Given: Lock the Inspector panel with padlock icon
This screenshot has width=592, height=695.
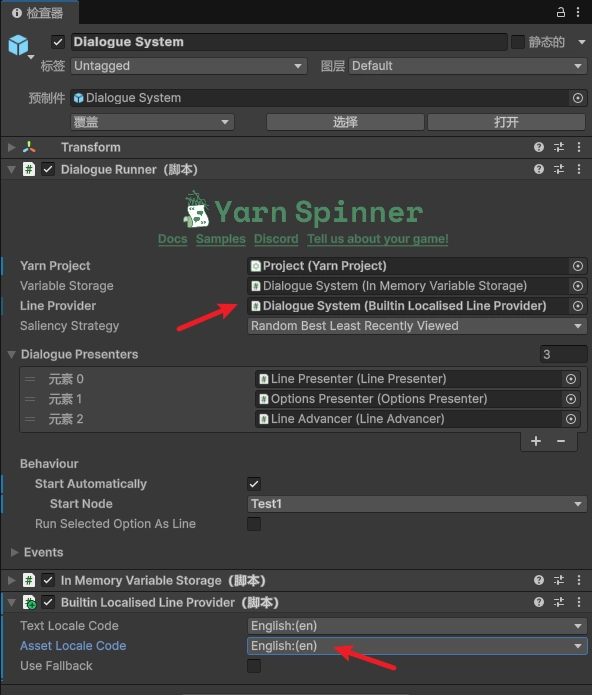Looking at the screenshot, I should pyautogui.click(x=561, y=12).
